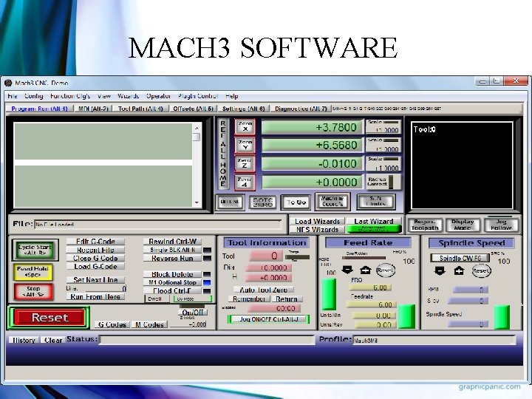532x399 pixels.
Task: Open the History log button
Action: click(24, 340)
